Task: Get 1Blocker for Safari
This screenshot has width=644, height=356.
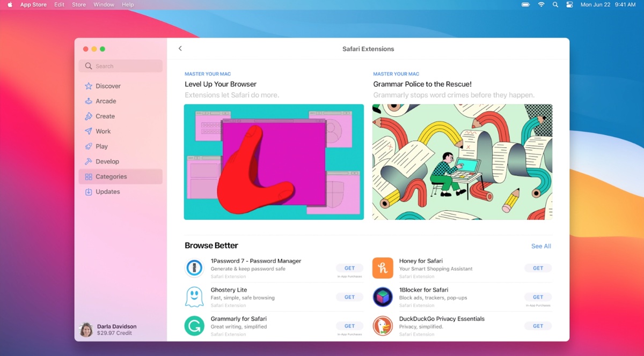Action: tap(538, 297)
